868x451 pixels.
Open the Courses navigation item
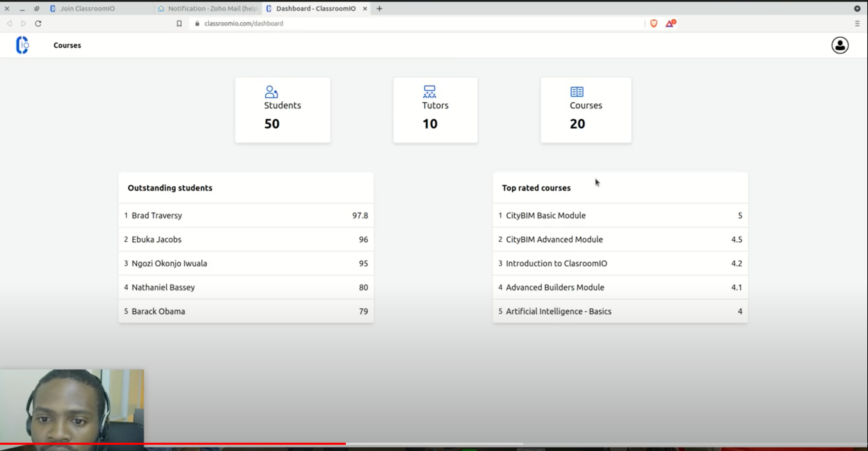[x=67, y=45]
